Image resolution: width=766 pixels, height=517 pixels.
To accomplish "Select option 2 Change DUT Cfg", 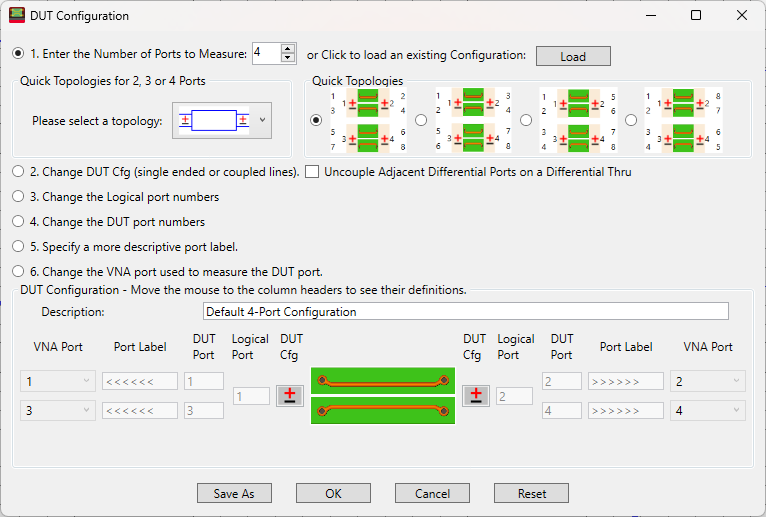I will coord(19,172).
